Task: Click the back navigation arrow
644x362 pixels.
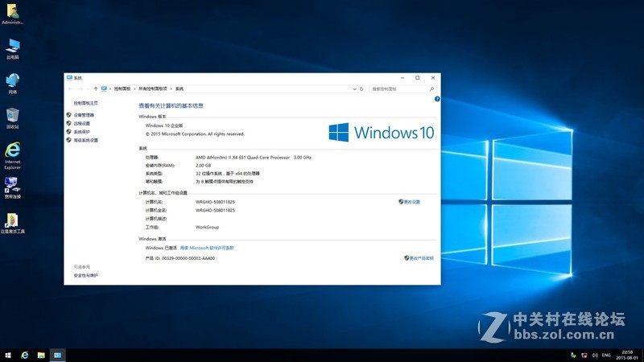Action: (x=71, y=88)
